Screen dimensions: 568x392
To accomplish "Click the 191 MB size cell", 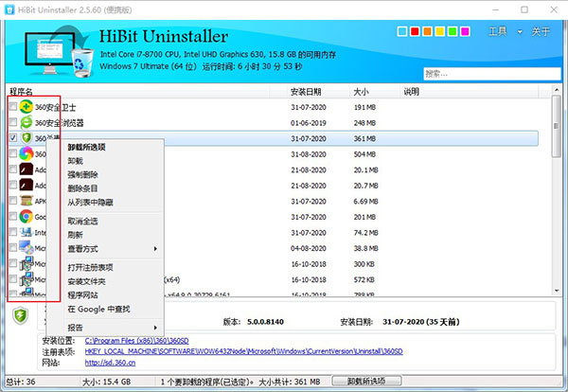I will click(x=364, y=107).
